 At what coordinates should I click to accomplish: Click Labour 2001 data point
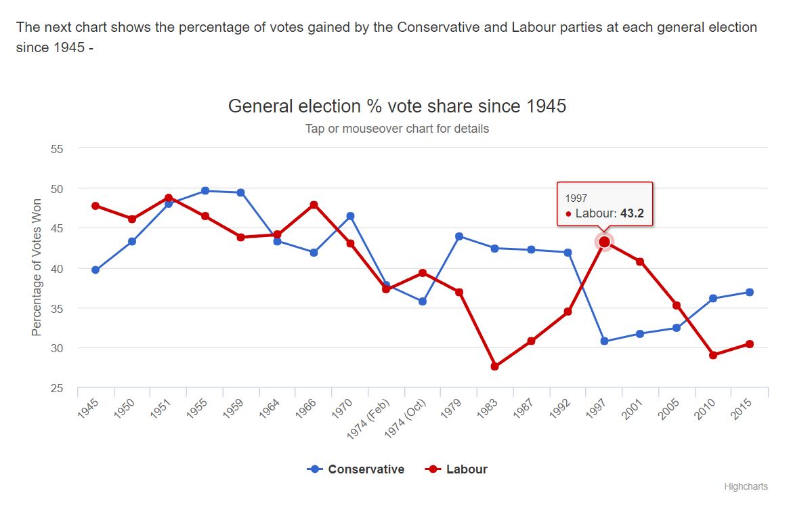(640, 261)
